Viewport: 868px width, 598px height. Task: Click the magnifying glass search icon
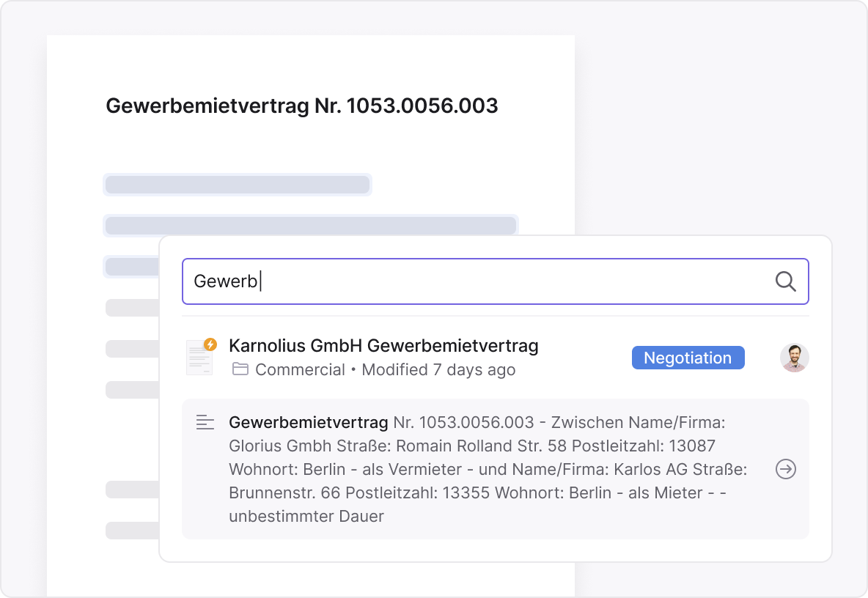coord(785,281)
